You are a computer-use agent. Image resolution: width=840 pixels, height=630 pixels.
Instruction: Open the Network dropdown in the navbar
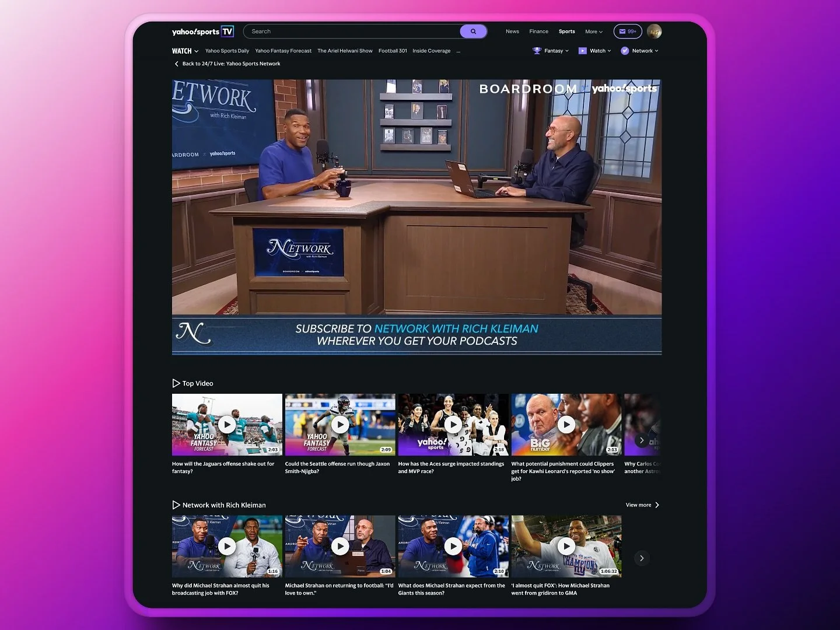click(639, 51)
